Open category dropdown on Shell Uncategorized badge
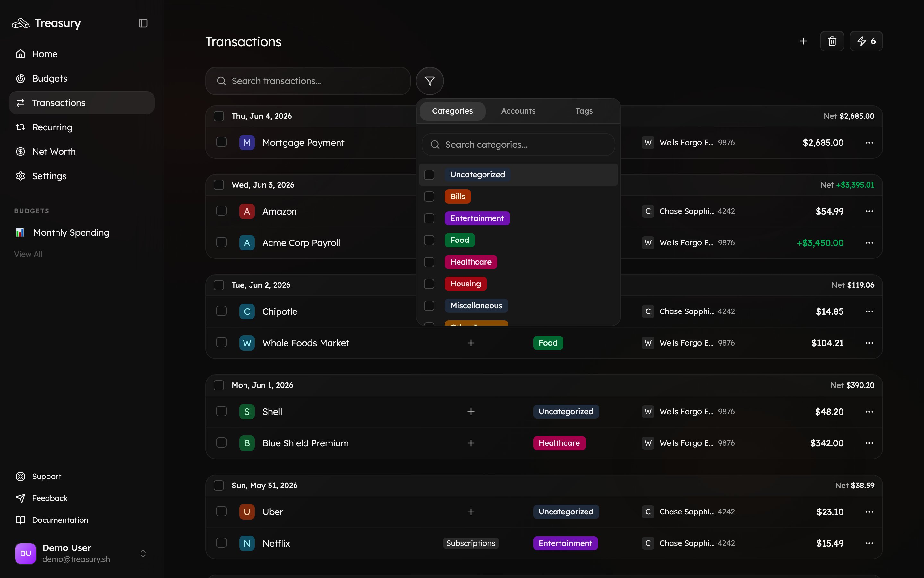This screenshot has height=578, width=924. (x=566, y=412)
